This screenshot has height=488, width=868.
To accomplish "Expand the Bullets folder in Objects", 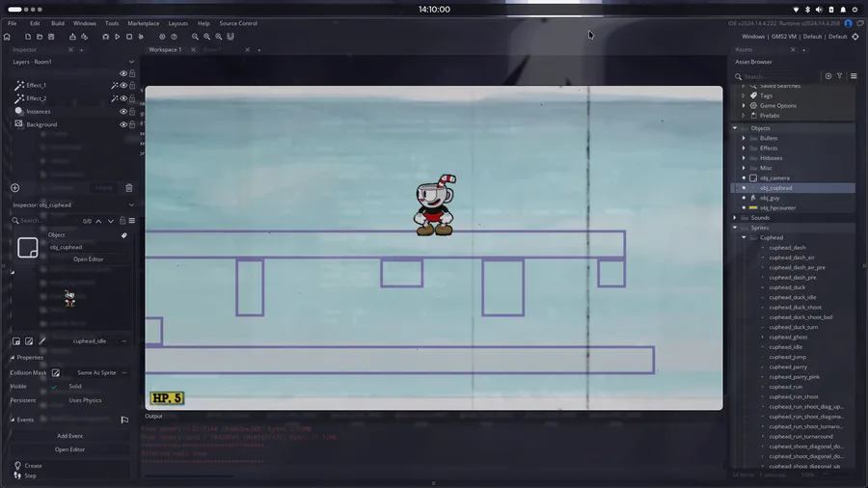I will (x=744, y=138).
